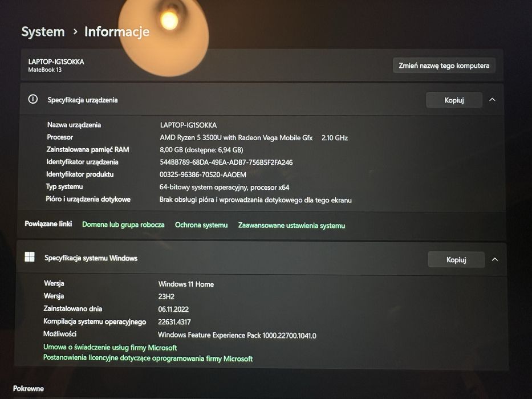Click the Specyfikacja urządzenia section header
Viewport: 532px width, 399px height.
[261, 100]
